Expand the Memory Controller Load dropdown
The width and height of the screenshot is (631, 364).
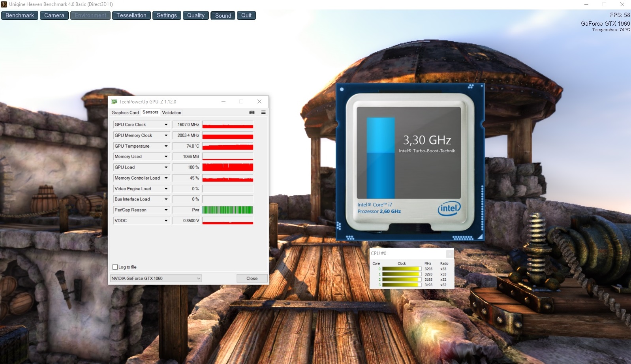[x=166, y=178]
